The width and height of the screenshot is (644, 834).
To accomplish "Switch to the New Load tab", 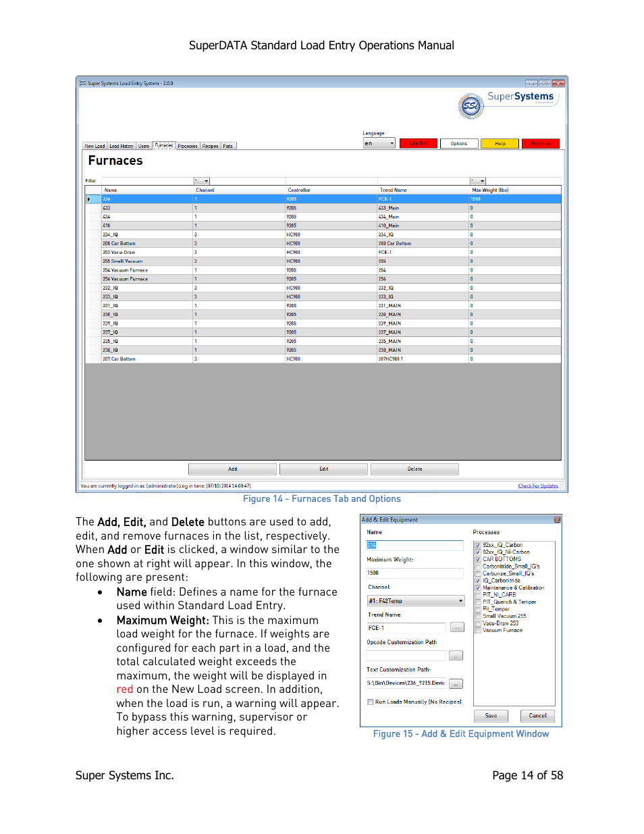I will [95, 146].
